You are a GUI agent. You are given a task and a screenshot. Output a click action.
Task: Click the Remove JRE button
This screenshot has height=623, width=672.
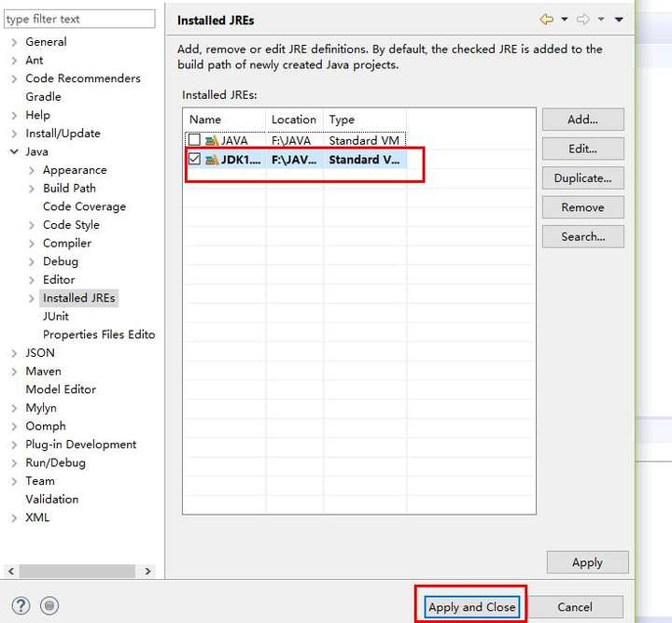tap(582, 207)
